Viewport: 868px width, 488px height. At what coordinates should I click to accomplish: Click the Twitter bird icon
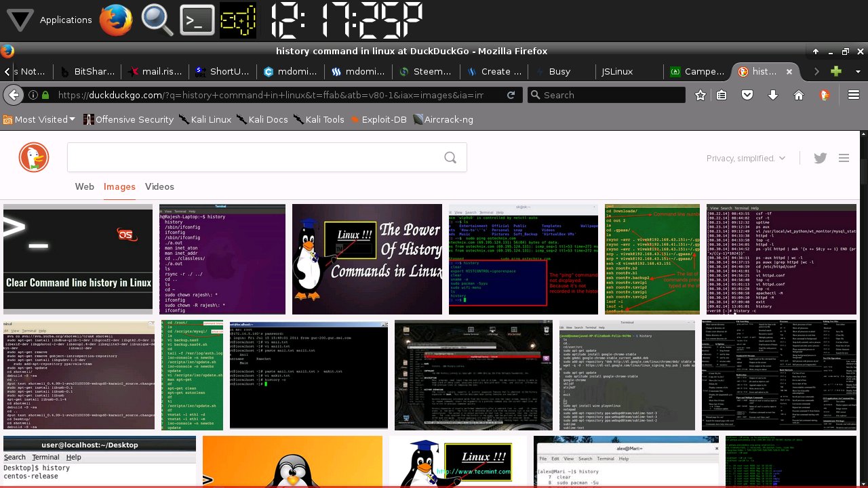(x=821, y=158)
